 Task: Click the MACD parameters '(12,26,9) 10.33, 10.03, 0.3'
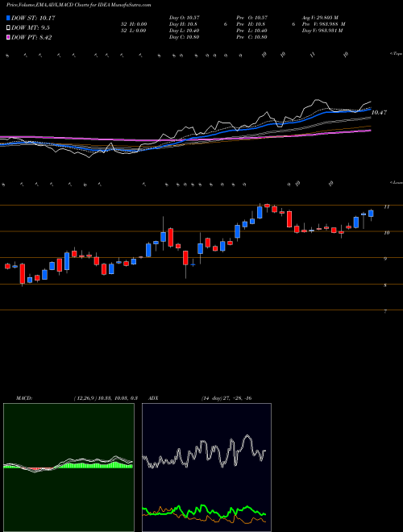106,398
